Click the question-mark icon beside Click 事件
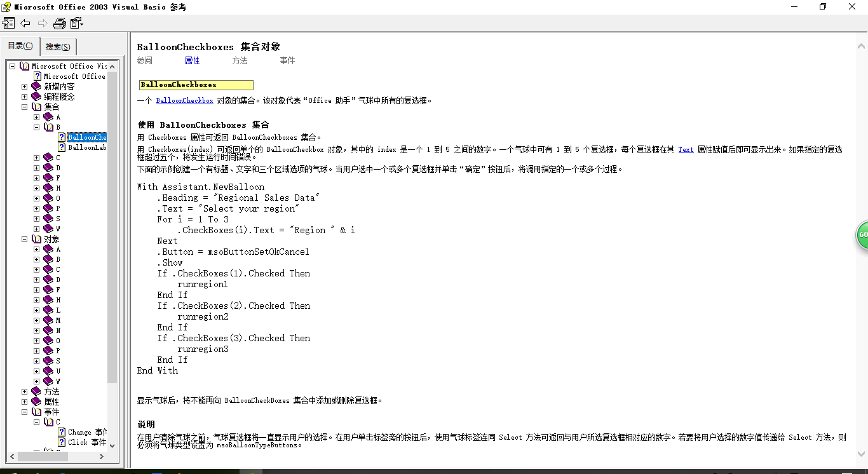Screen dimensions: 868x474 [x=62, y=442]
